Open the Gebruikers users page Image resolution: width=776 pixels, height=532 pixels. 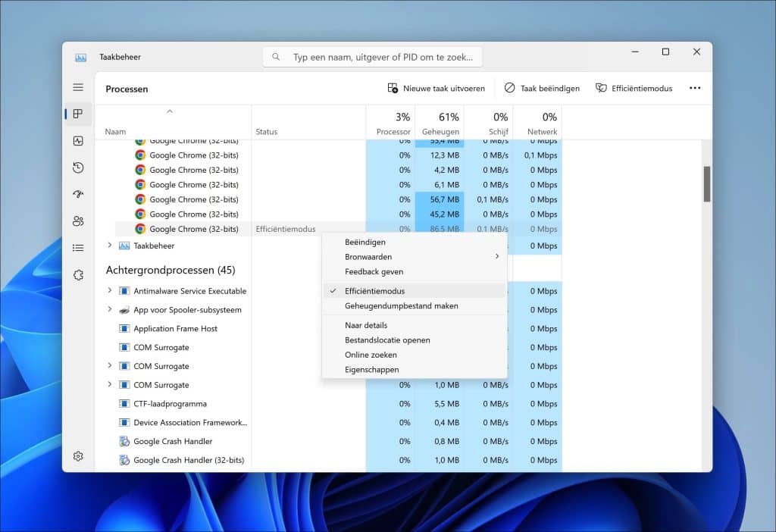point(78,221)
